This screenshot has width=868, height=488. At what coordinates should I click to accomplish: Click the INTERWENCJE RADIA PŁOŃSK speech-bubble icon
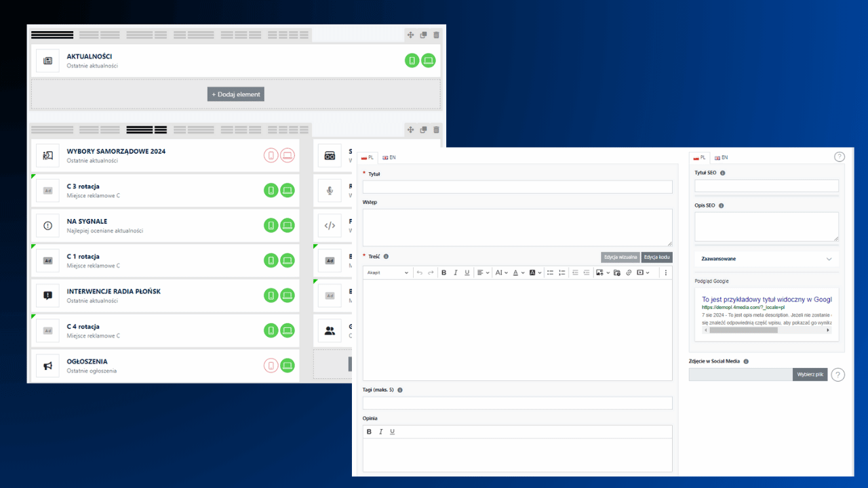[47, 296]
